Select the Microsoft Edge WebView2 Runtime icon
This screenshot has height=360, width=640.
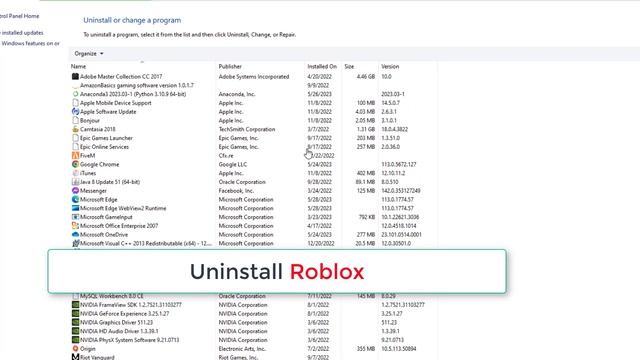(x=75, y=208)
